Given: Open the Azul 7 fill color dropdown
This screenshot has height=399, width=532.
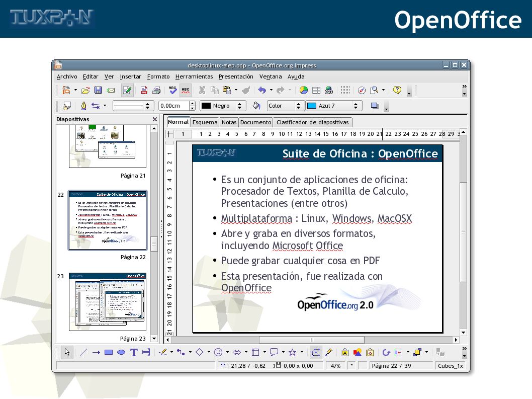Looking at the screenshot, I should click(333, 106).
